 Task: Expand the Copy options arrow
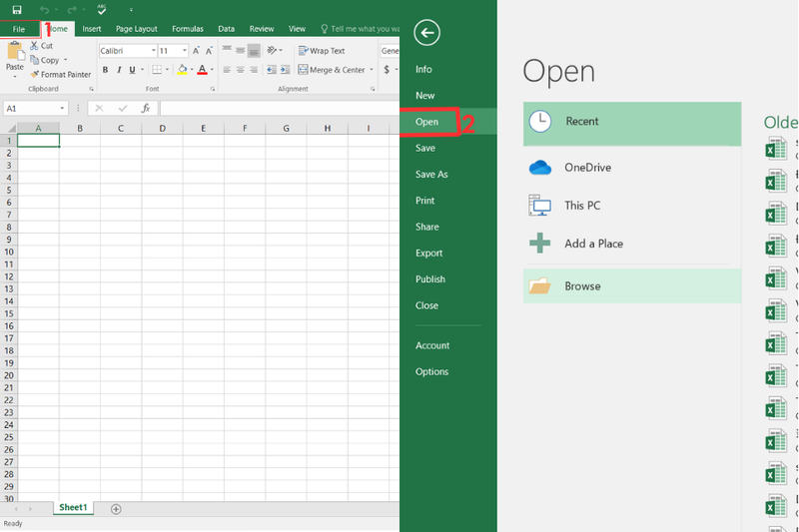pos(65,60)
